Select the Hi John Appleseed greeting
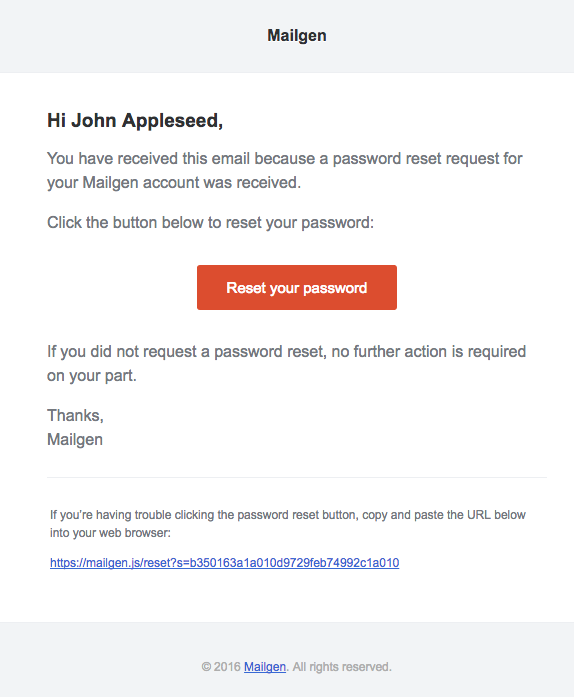574x697 pixels. pyautogui.click(x=135, y=120)
